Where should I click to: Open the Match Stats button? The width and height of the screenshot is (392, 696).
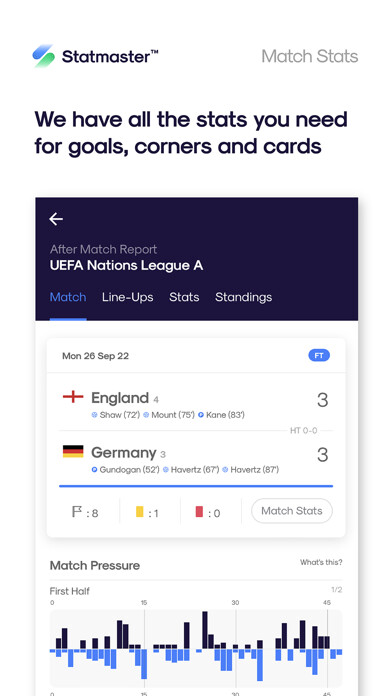coord(292,511)
